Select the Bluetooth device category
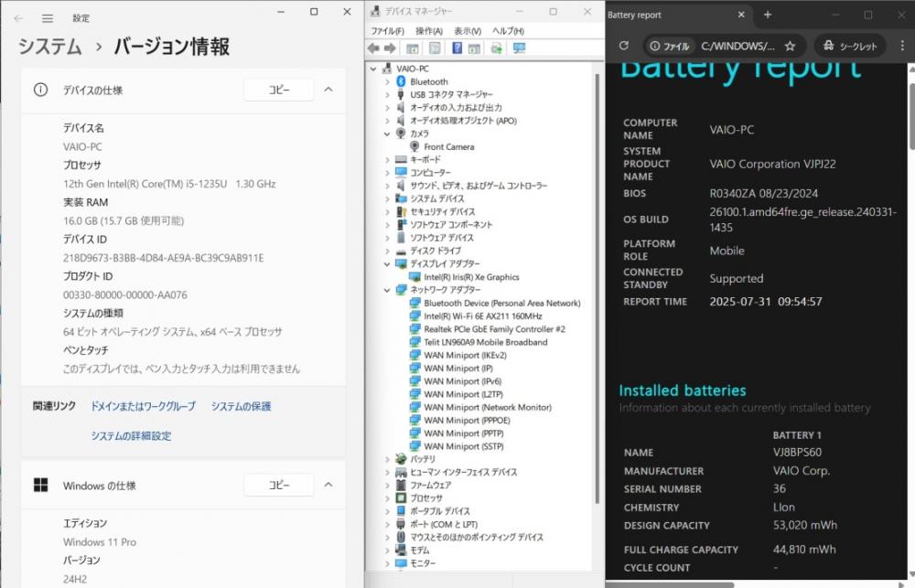 click(429, 81)
